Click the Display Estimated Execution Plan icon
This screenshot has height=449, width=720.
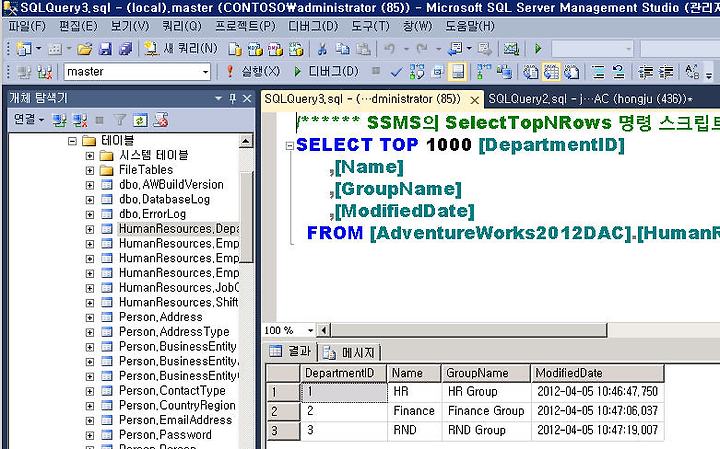(416, 72)
